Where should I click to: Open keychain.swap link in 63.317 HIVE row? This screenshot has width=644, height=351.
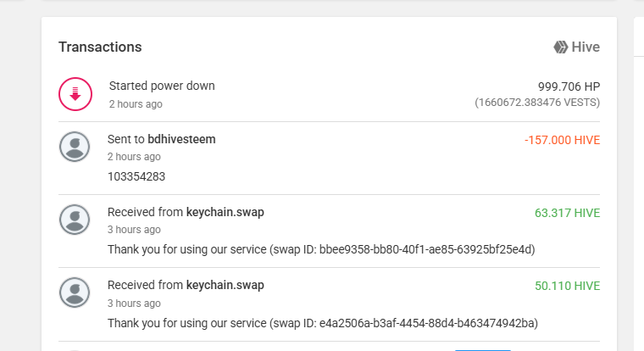tap(225, 213)
